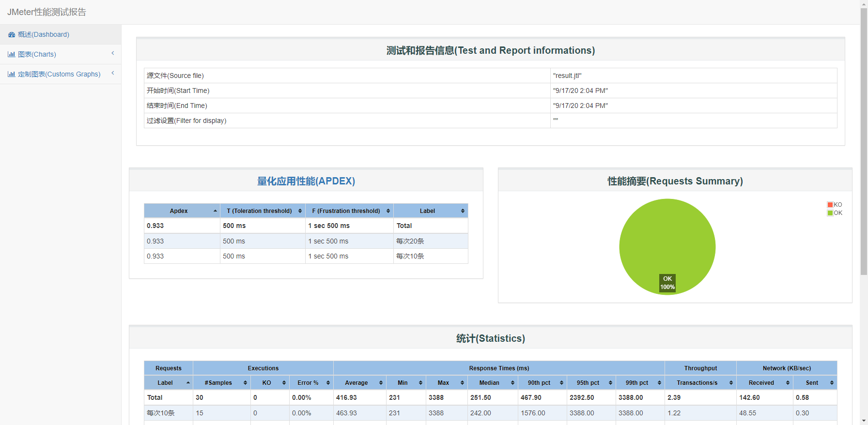This screenshot has width=868, height=425.
Task: Toggle the OK legend swatch in pie chart
Action: click(x=830, y=213)
